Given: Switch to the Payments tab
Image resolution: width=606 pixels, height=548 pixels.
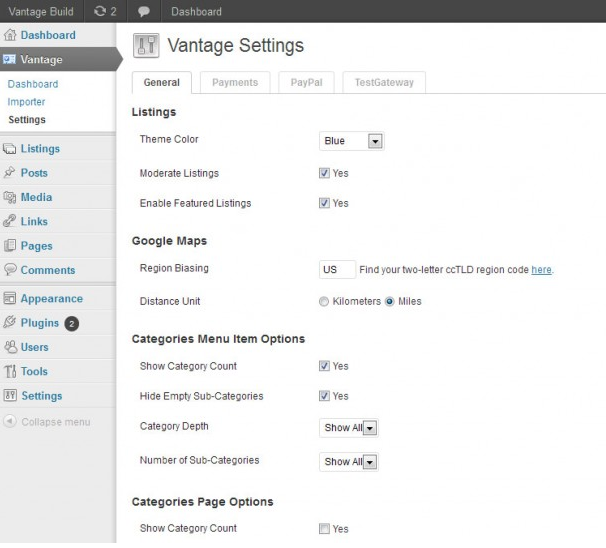Looking at the screenshot, I should tap(235, 82).
